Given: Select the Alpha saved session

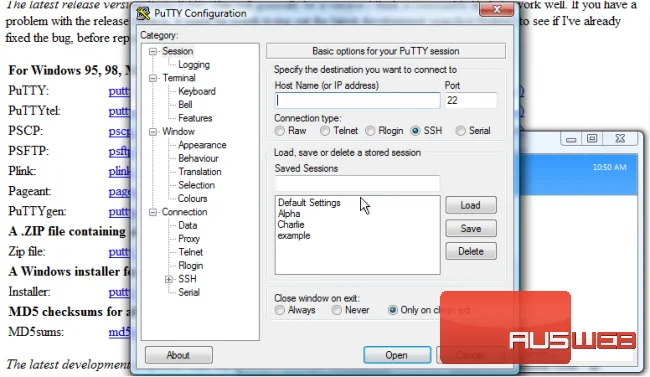Looking at the screenshot, I should point(289,214).
